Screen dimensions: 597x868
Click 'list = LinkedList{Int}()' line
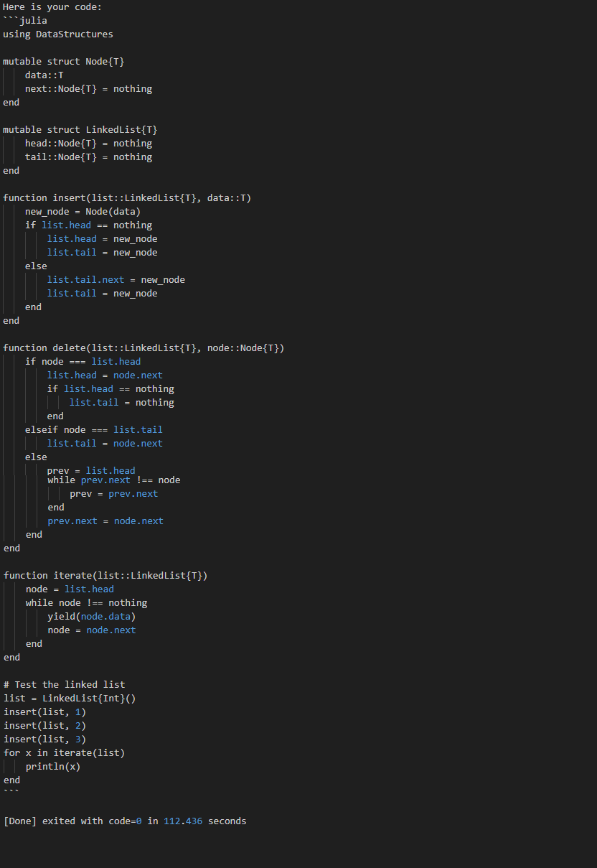tap(70, 699)
